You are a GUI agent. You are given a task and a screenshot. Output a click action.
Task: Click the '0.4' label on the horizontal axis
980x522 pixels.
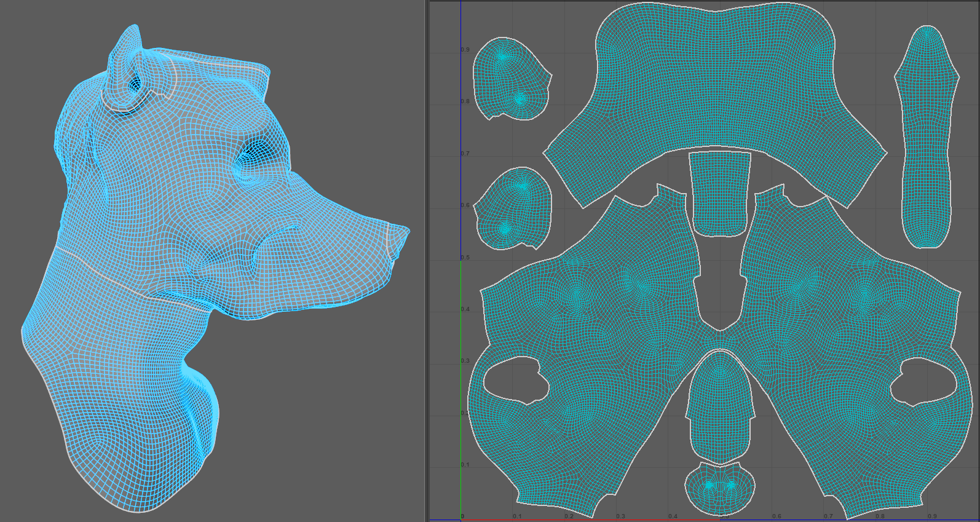coord(673,516)
